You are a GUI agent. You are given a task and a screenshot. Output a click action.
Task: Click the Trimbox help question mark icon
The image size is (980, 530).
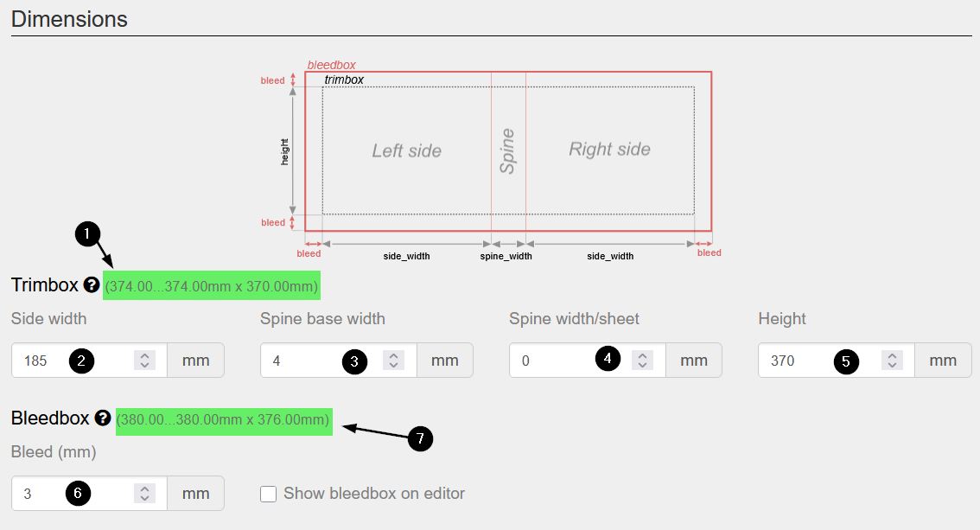[x=92, y=284]
